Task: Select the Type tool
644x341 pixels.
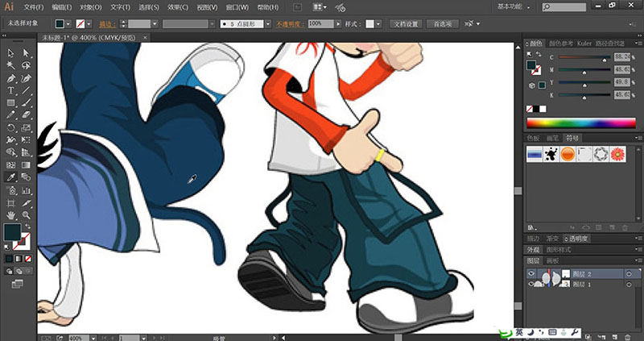Action: 11,90
